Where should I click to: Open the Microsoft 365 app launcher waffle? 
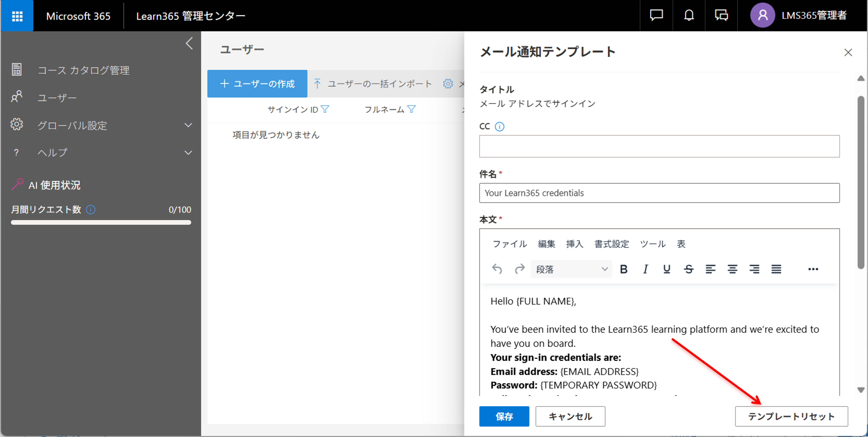(17, 16)
